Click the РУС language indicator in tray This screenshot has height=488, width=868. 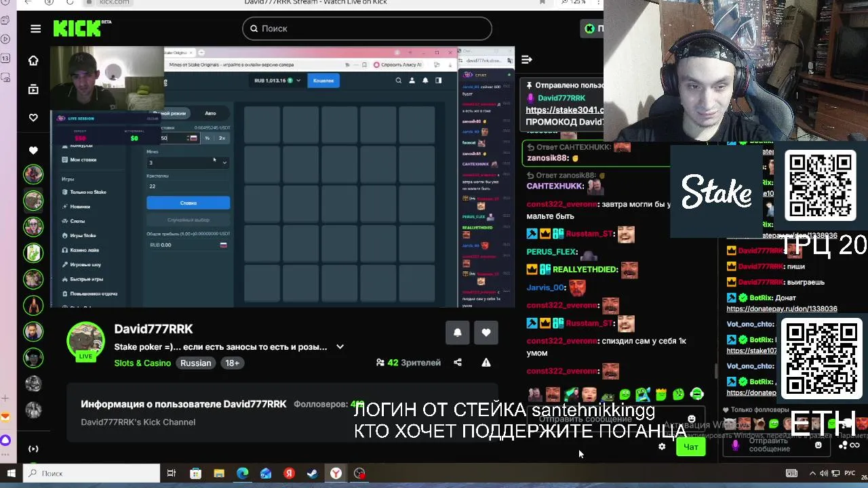pos(850,473)
